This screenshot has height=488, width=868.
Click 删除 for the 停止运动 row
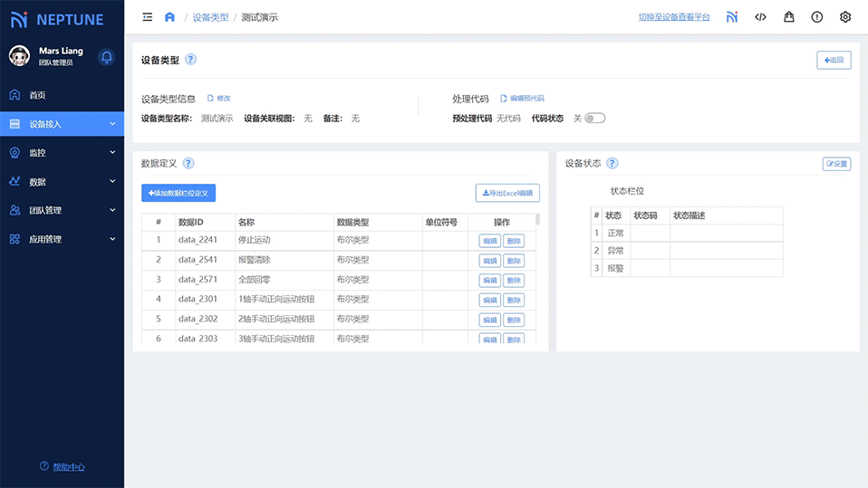[514, 241]
